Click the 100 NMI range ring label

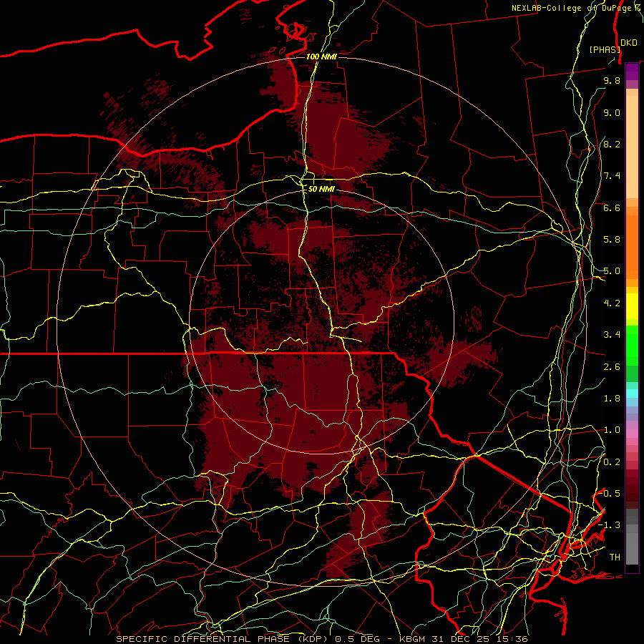pos(321,57)
